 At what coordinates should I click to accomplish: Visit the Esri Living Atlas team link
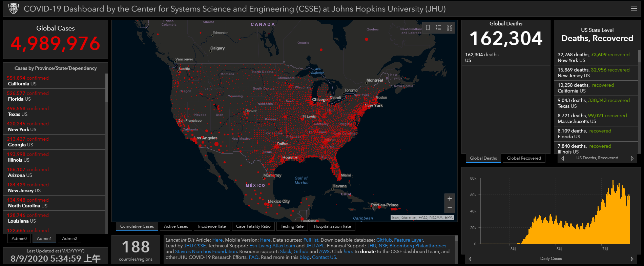coord(272,246)
